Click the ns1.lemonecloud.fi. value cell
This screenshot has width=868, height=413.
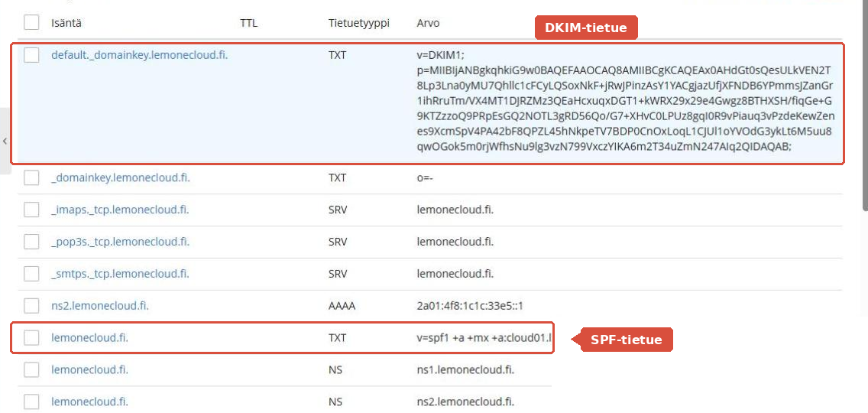pos(465,369)
